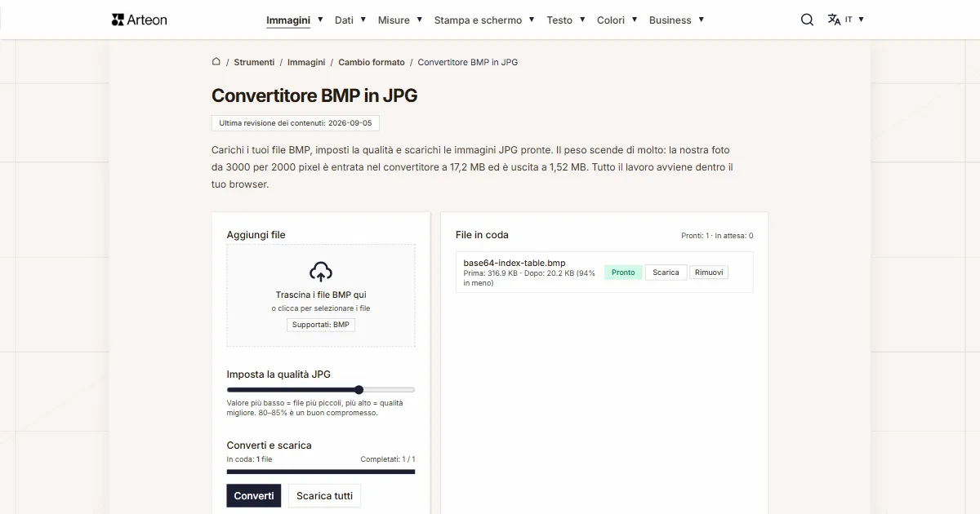Click the Scarica tutti button
Viewport: 980px width, 514px height.
coord(324,496)
